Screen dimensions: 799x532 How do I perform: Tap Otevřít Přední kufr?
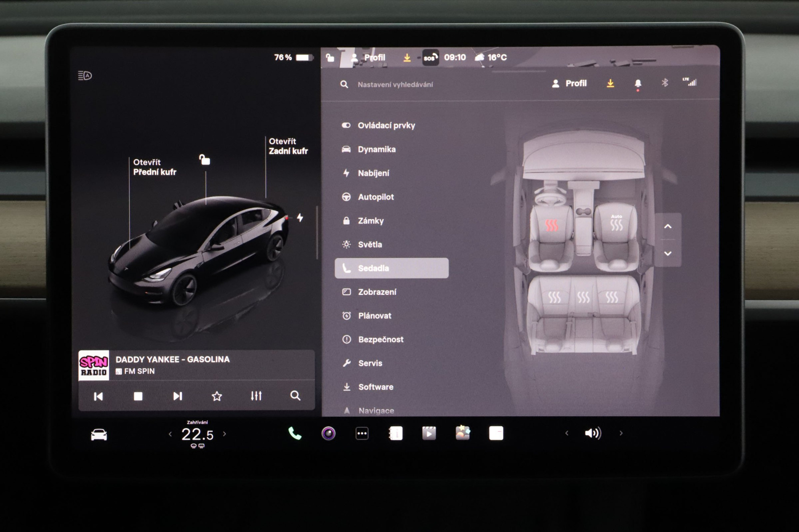[154, 167]
